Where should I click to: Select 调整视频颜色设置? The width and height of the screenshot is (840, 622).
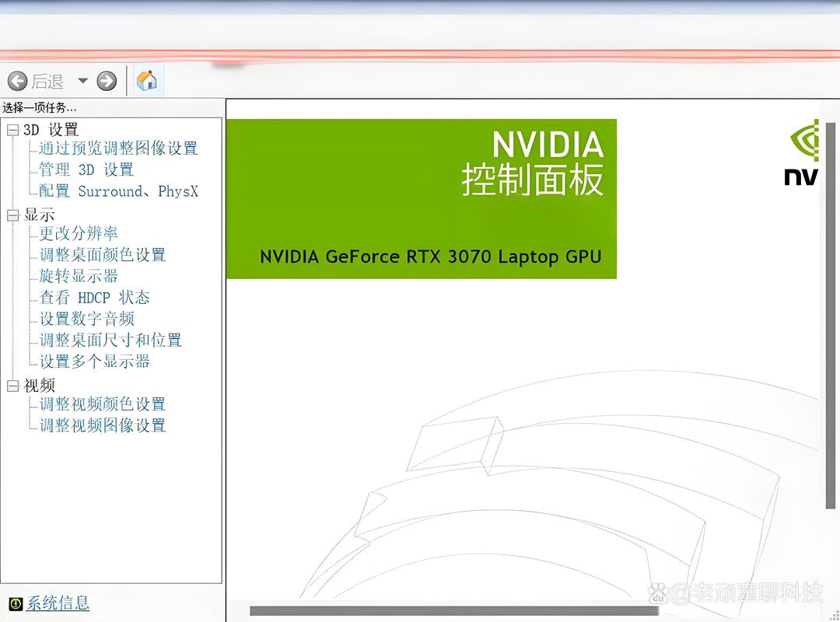click(x=103, y=404)
